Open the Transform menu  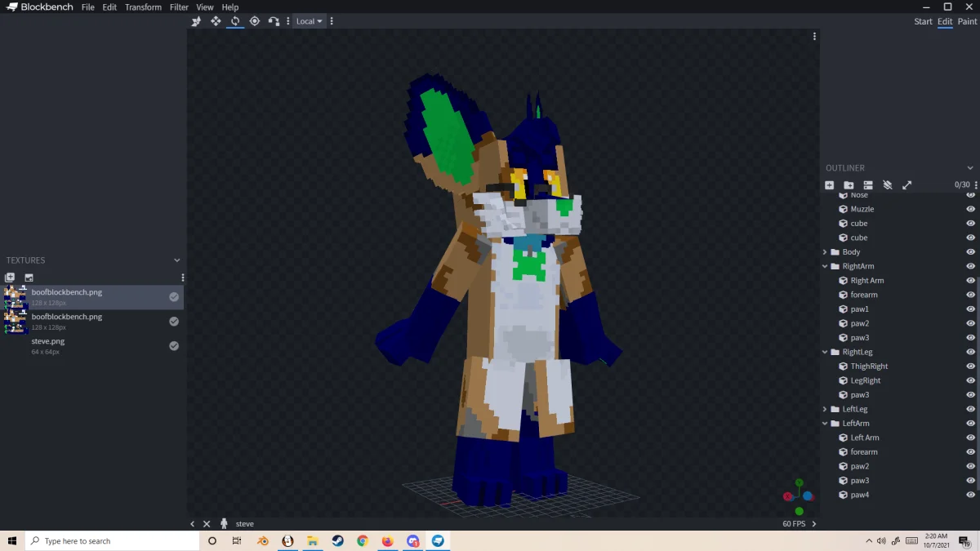click(143, 7)
